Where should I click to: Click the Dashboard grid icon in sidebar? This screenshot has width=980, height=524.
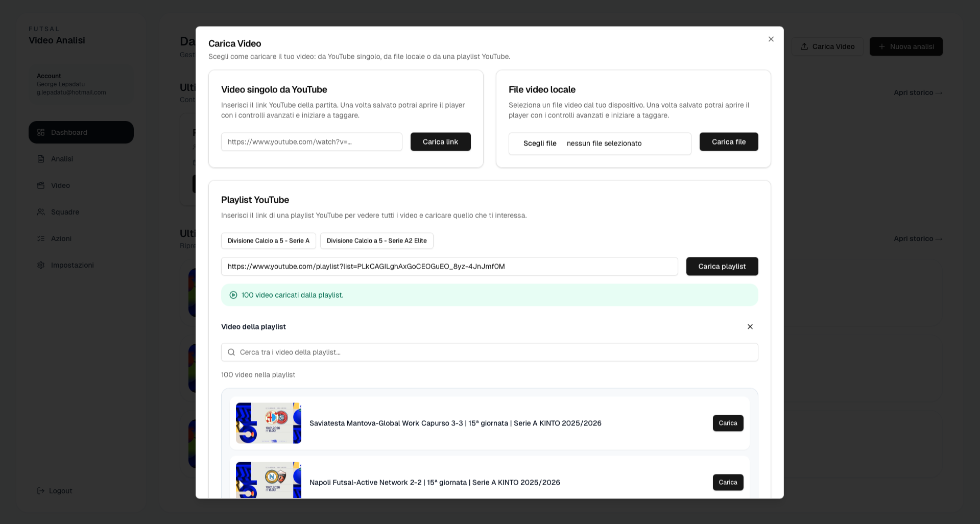click(x=41, y=132)
